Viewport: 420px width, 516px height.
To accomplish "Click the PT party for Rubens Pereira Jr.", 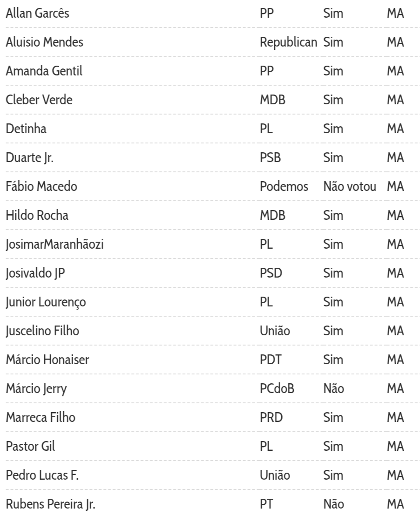I will (x=265, y=504).
